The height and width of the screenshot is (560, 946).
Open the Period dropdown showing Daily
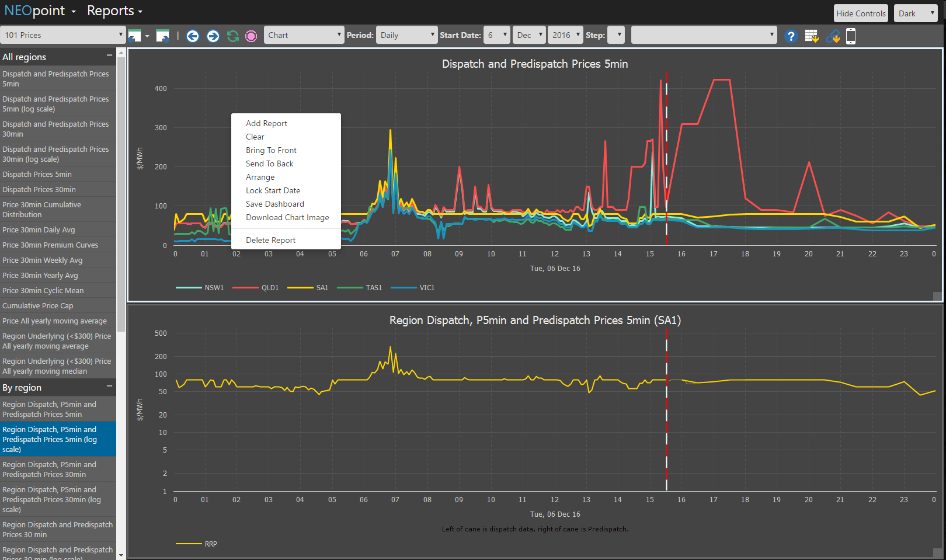click(x=406, y=35)
